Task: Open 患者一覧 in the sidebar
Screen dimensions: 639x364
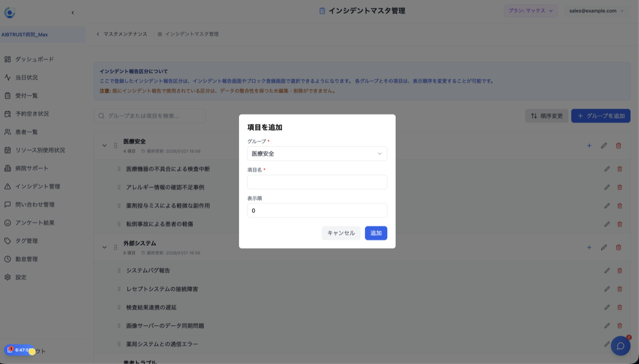Action: point(30,132)
